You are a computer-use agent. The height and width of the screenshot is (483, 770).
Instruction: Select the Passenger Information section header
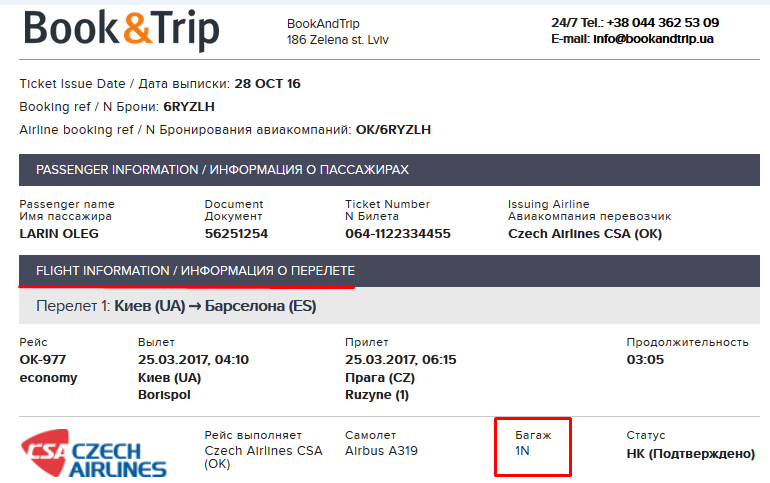[389, 170]
